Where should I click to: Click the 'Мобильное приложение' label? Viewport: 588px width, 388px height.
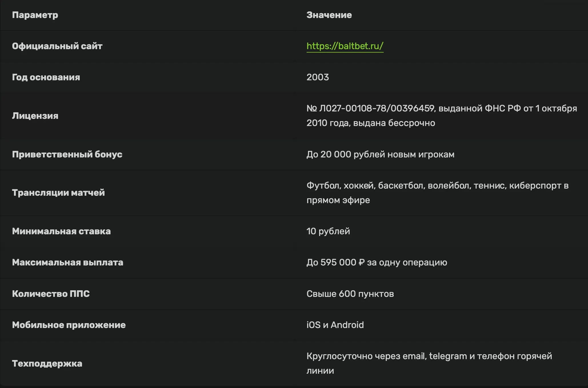pos(69,325)
